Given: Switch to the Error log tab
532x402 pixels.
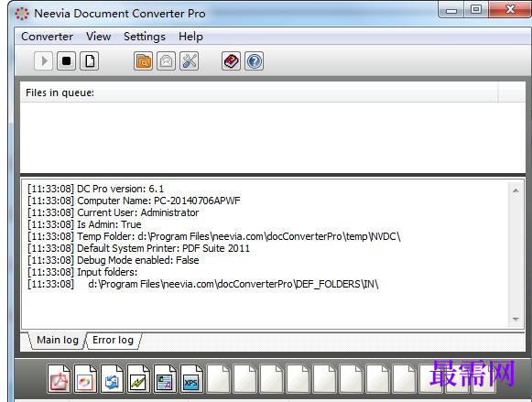Looking at the screenshot, I should pos(113,340).
